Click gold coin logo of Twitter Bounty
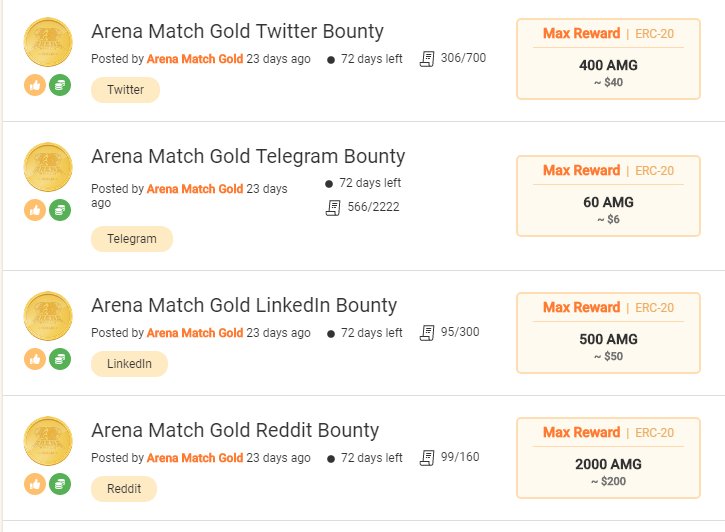 pos(47,42)
